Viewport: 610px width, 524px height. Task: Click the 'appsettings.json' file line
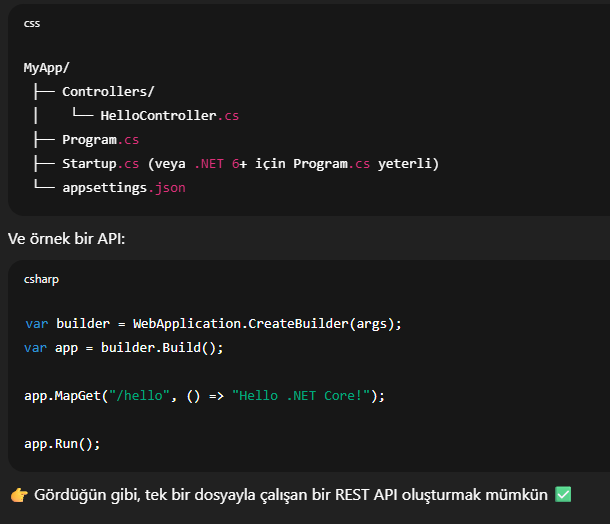(x=124, y=188)
